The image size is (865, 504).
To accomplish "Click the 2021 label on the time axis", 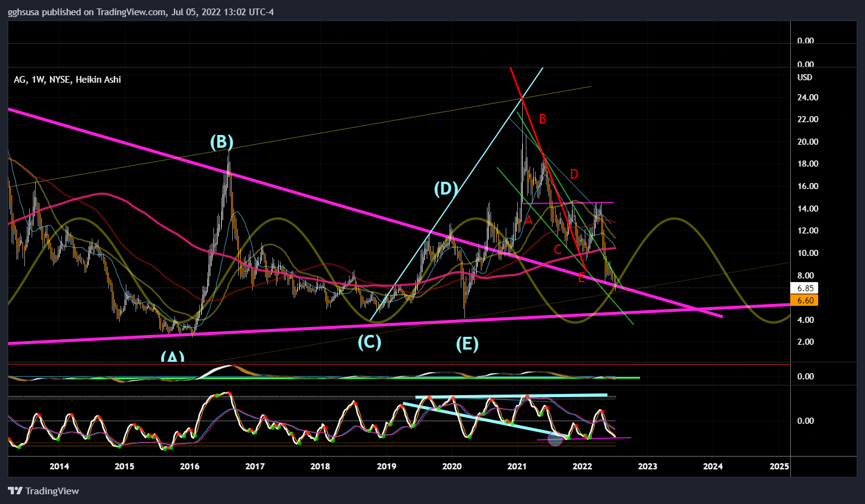I will pyautogui.click(x=517, y=466).
